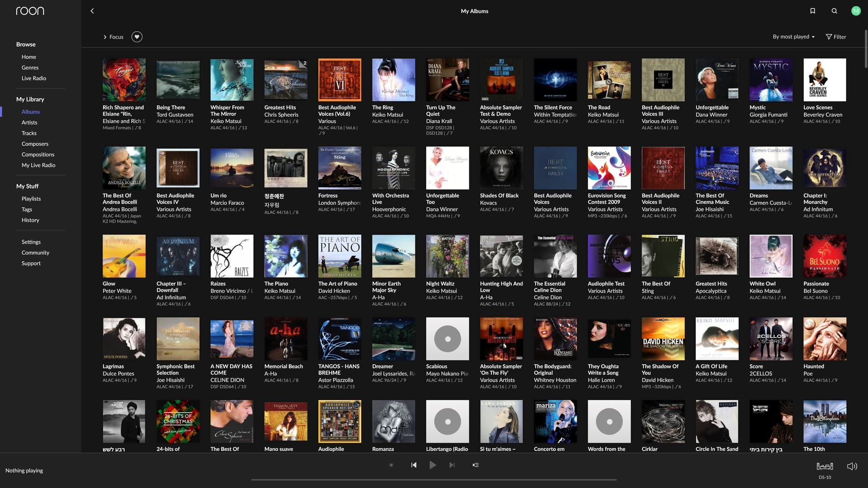868x488 pixels.
Task: Open Um rio album cover
Action: [231, 168]
